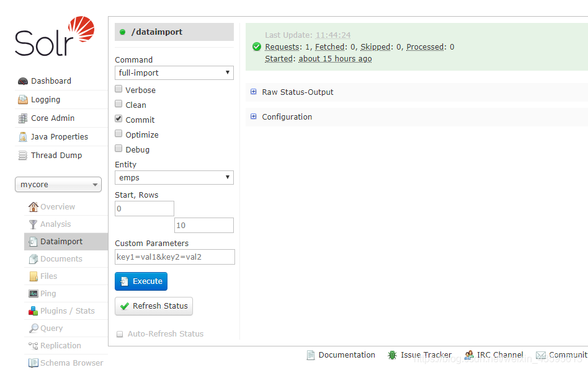The height and width of the screenshot is (370, 588).
Task: Open the Schema Browser section
Action: [x=72, y=363]
